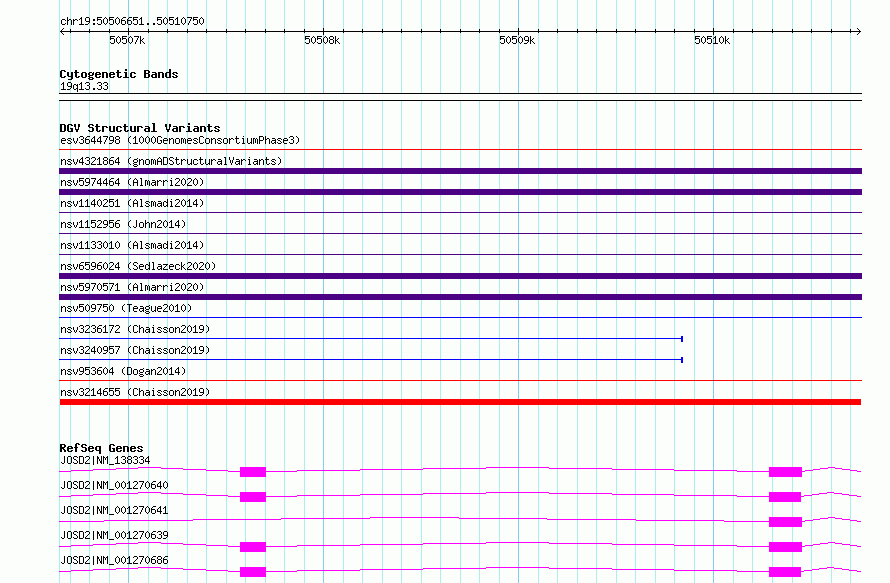Click the right exon of NM_001270686
Image resolution: width=890 pixels, height=583 pixels.
(785, 572)
